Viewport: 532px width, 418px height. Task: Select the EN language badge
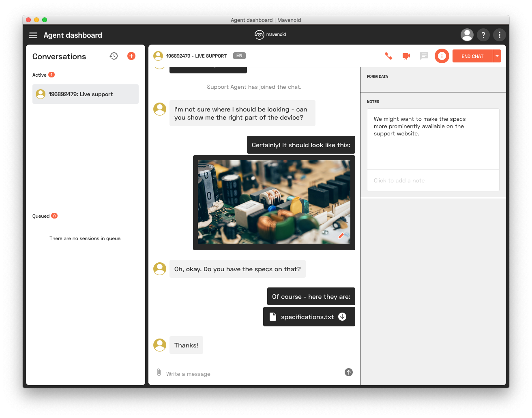[x=239, y=56]
